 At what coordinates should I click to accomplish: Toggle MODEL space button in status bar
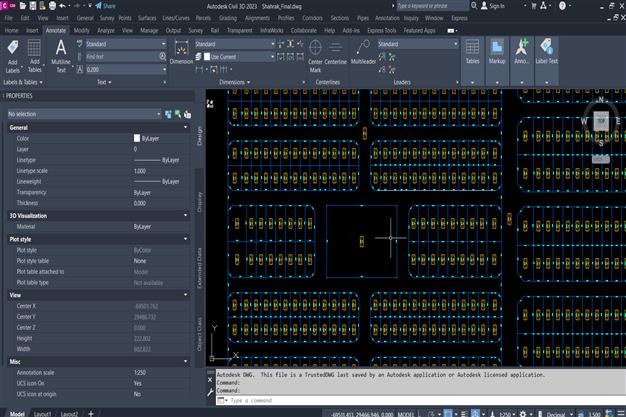(x=406, y=412)
